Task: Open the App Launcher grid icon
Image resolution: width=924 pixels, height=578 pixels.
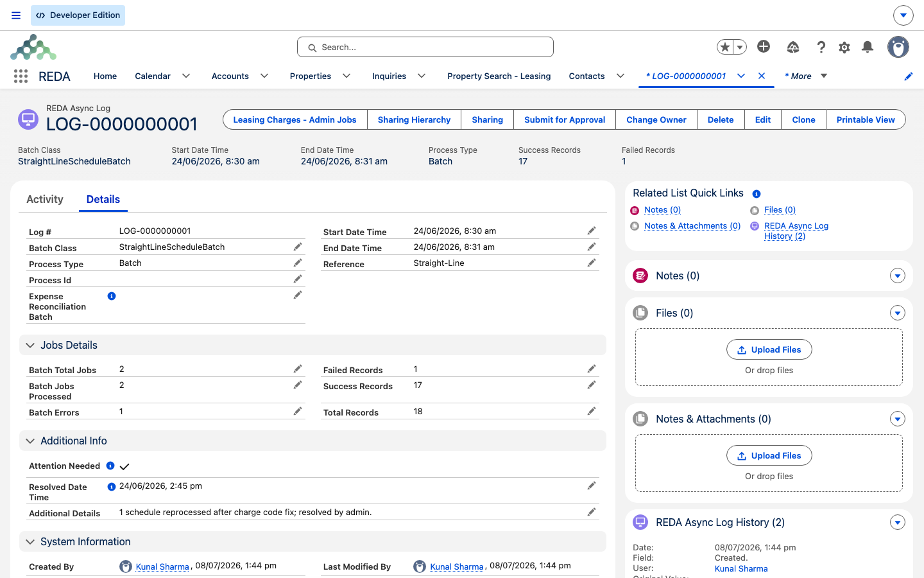Action: [x=21, y=76]
